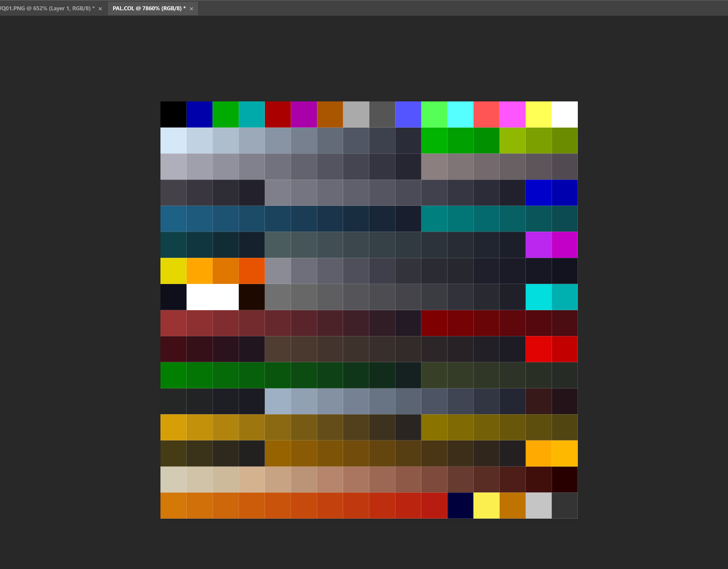Select the light gray swatch near the bottom-right
Screen dimensions: 728x569
tap(538, 505)
